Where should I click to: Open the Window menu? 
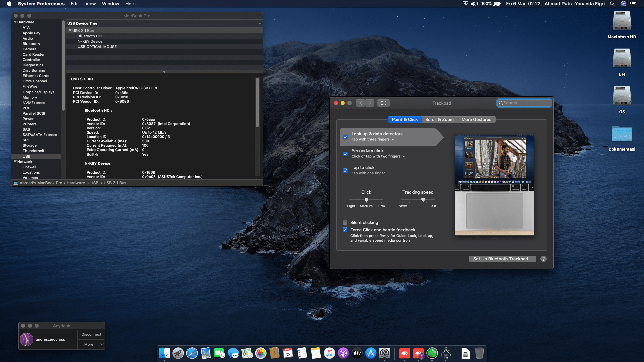(x=110, y=4)
